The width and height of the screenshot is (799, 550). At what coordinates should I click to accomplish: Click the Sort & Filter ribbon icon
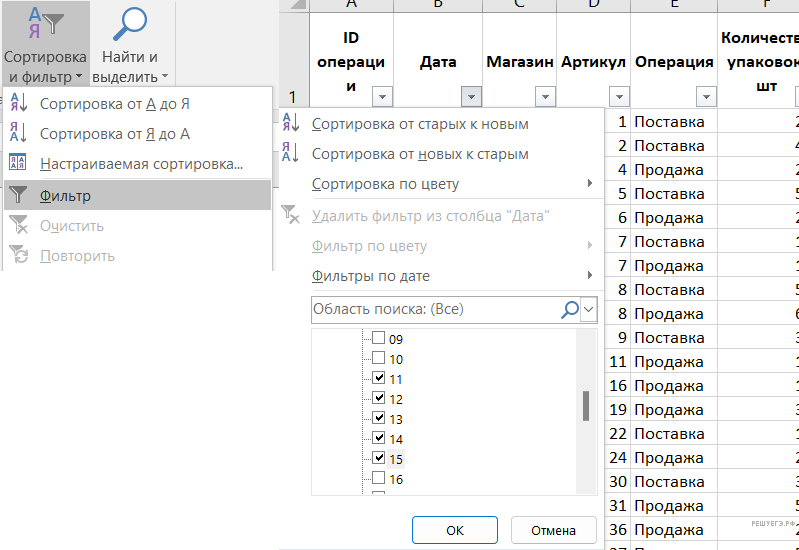click(44, 24)
